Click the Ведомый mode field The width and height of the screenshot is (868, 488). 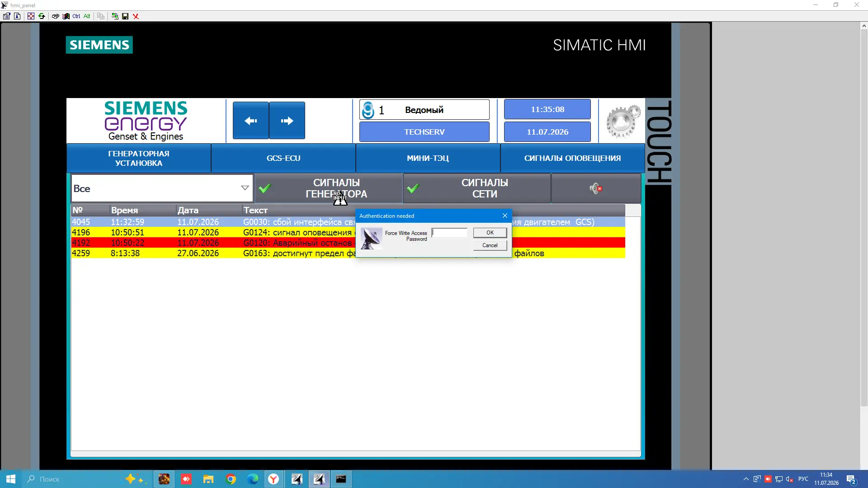click(x=425, y=110)
